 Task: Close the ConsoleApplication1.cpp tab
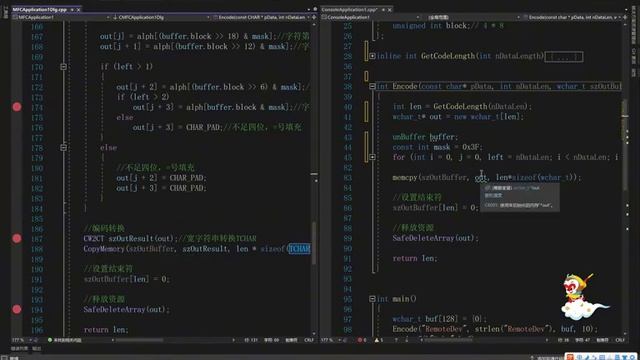tap(389, 9)
